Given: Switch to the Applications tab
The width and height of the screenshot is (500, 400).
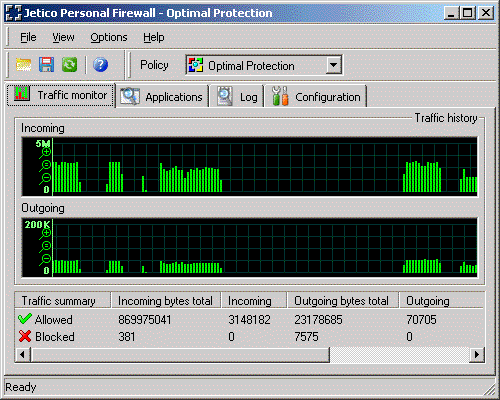Looking at the screenshot, I should click(162, 97).
